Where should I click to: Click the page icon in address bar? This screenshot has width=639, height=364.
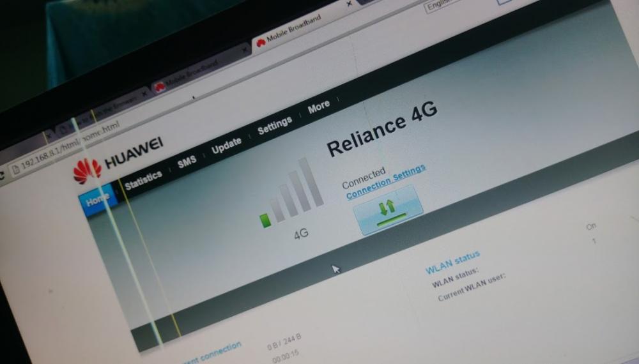tap(15, 169)
